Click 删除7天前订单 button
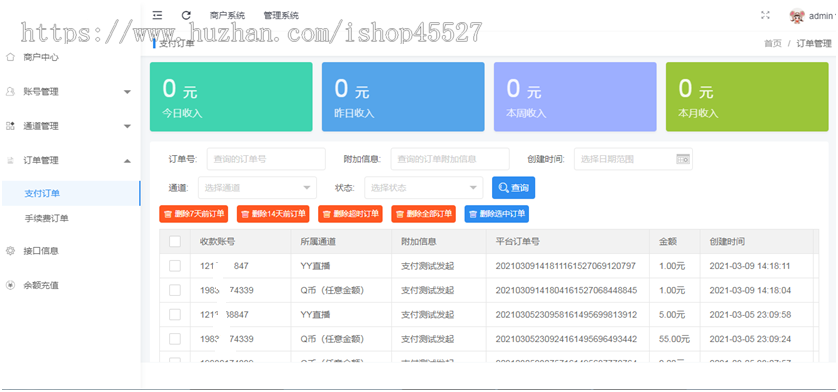838x392 pixels. 193,214
